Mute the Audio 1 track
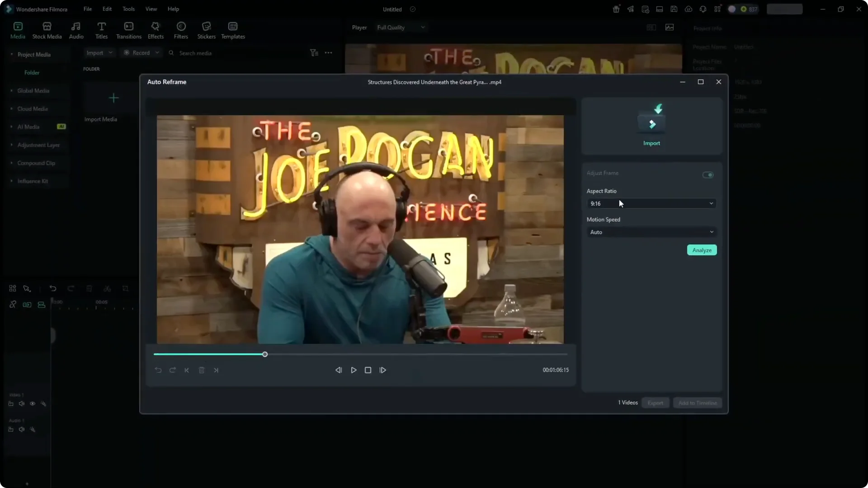Screen dimensions: 868x488 pyautogui.click(x=21, y=429)
